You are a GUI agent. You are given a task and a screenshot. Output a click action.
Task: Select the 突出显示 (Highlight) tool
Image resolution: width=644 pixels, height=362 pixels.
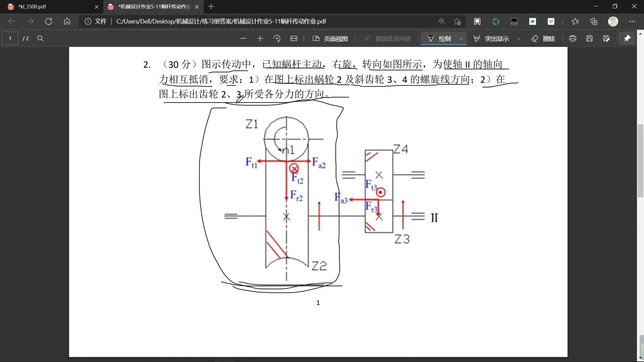click(x=493, y=38)
